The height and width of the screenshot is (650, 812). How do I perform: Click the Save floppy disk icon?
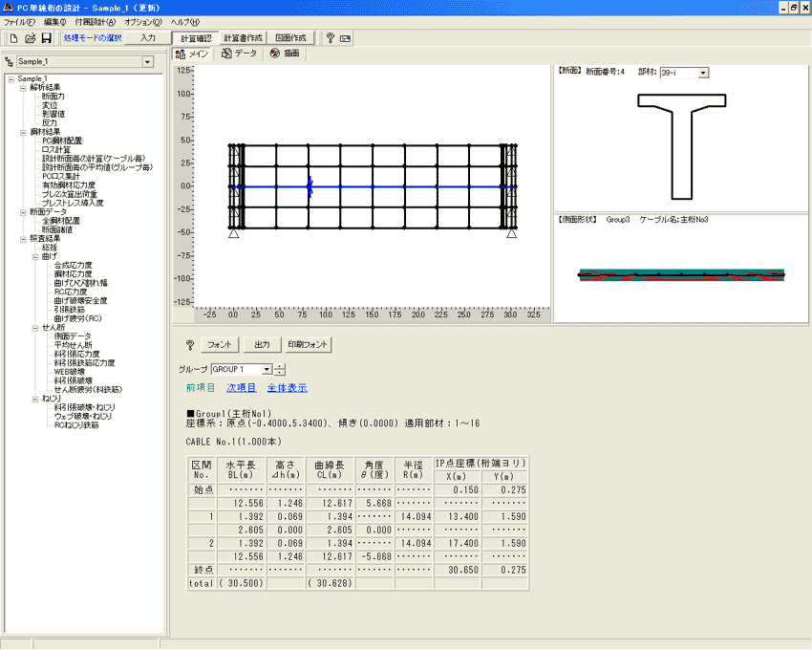[x=45, y=38]
